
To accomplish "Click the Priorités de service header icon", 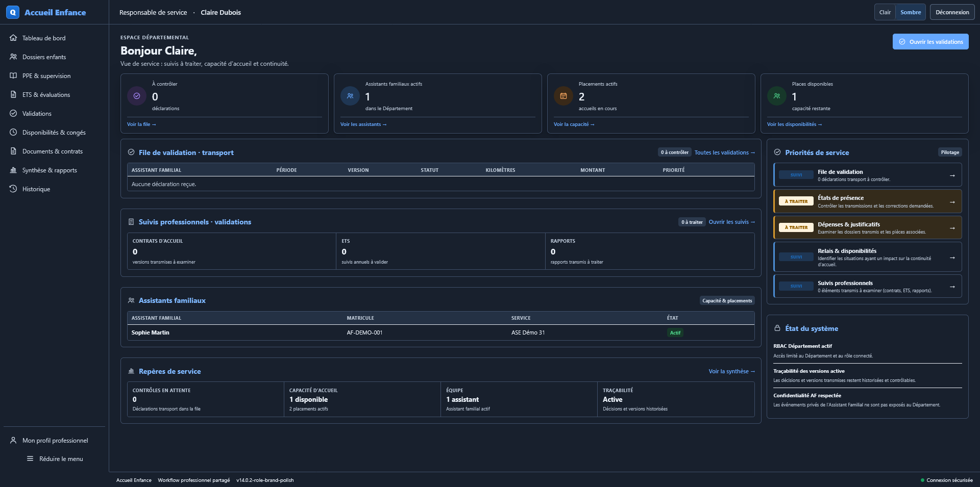I will [777, 152].
